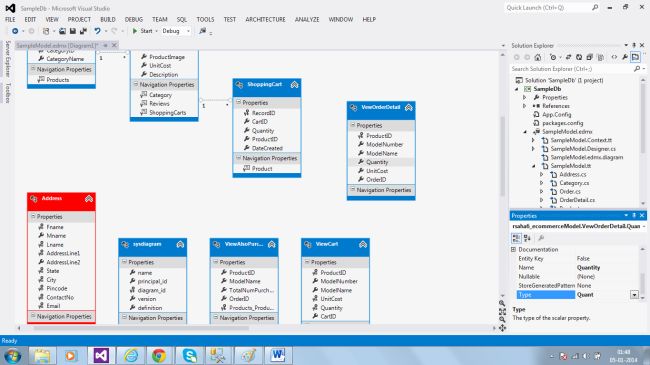
Task: Click the Save All toolbar icon
Action: tap(83, 31)
